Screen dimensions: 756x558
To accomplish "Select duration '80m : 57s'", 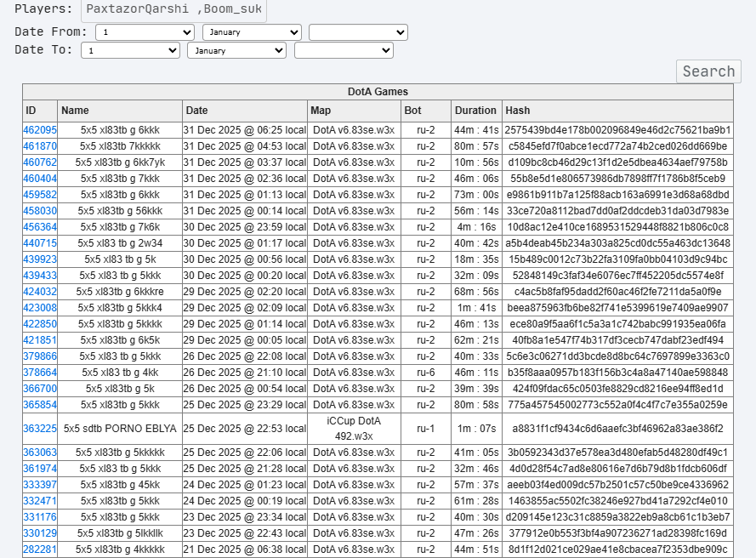I will [x=477, y=146].
